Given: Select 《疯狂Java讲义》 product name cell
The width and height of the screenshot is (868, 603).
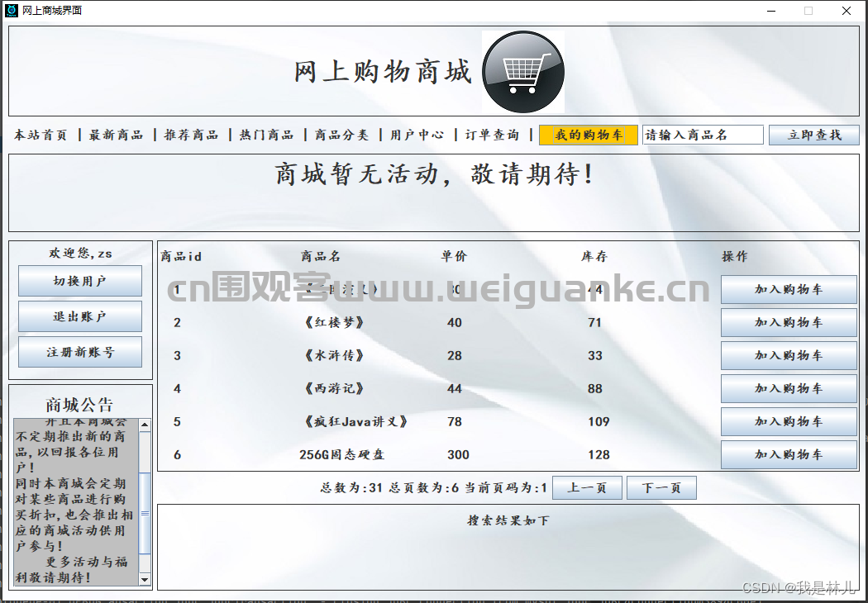Looking at the screenshot, I should point(356,422).
